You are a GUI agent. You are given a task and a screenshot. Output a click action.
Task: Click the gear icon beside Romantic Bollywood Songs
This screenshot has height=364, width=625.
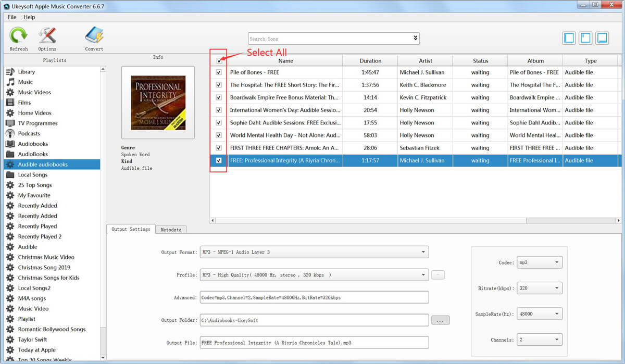[10, 329]
